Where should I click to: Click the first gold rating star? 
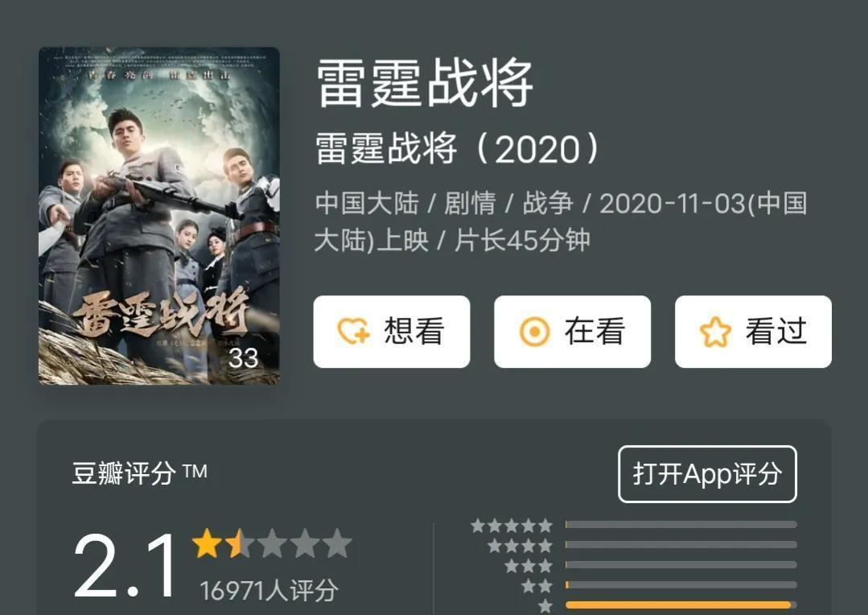point(207,543)
